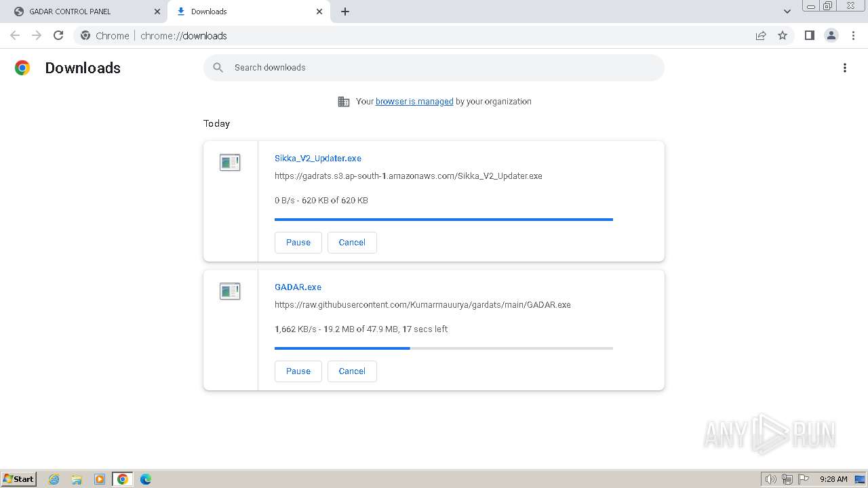Launch Internet Explorer from the taskbar

pyautogui.click(x=54, y=479)
